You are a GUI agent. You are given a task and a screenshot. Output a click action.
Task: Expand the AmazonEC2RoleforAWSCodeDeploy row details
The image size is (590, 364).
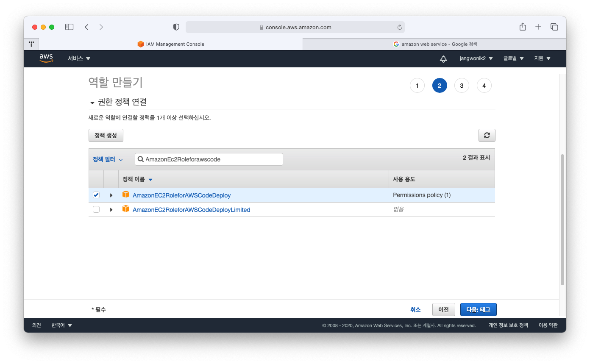111,195
